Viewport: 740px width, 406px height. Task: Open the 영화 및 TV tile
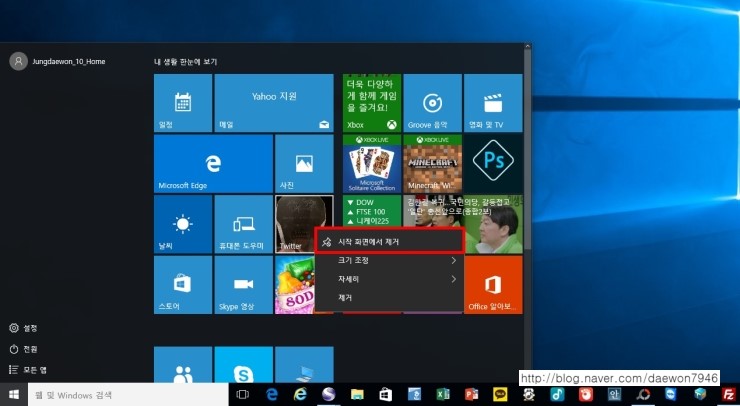(x=493, y=103)
